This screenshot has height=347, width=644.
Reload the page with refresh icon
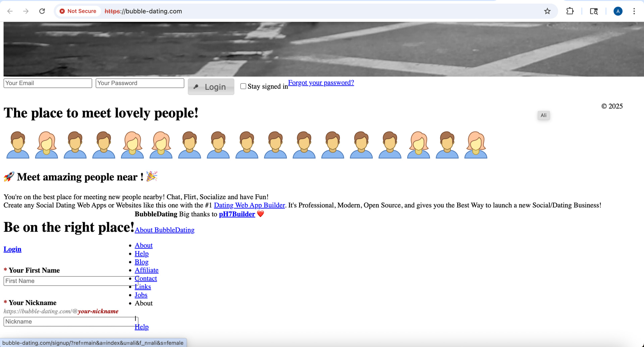(x=42, y=11)
